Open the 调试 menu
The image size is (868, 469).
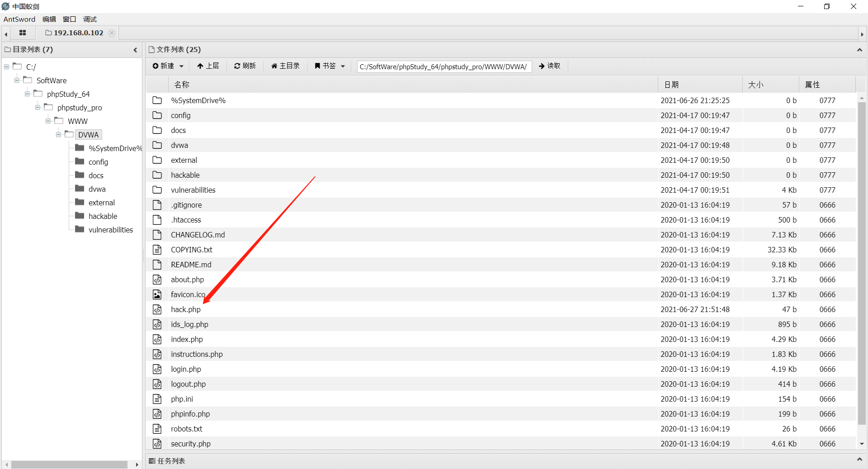tap(89, 19)
